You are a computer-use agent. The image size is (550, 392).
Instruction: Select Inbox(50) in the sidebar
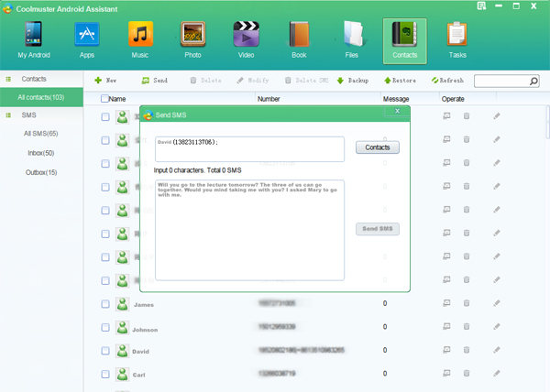[x=40, y=153]
